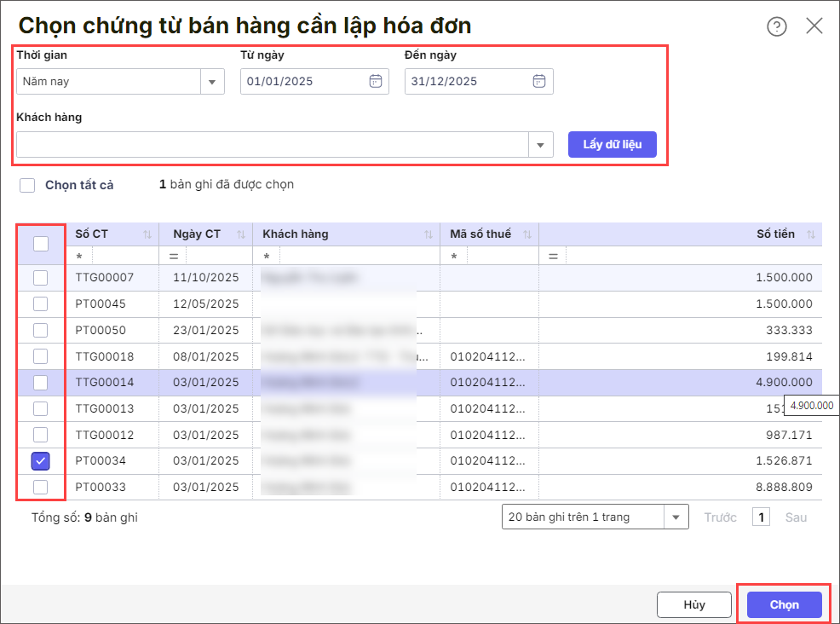Viewport: 840px width, 624px height.
Task: Click the Lấy dữ liệu button
Action: pos(612,144)
